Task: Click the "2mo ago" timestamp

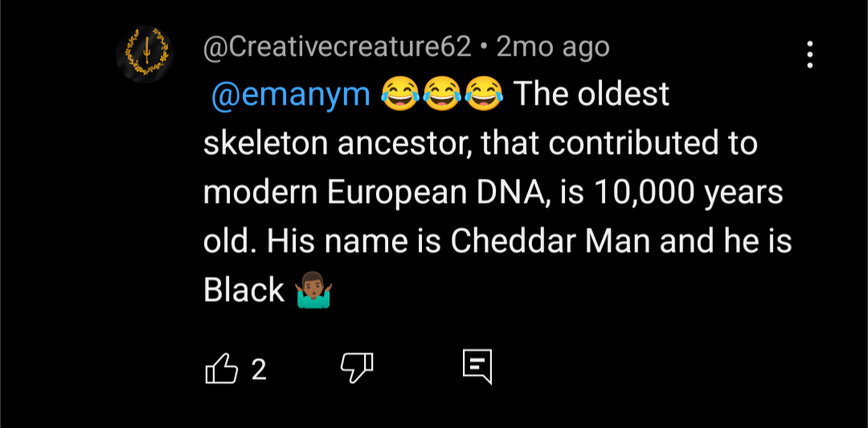Action: click(x=553, y=47)
